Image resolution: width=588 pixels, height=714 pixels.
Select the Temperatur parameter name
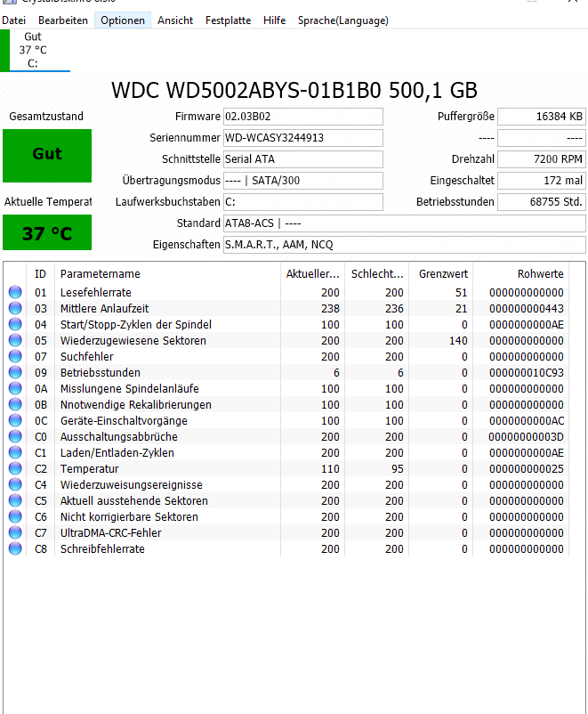pos(89,468)
